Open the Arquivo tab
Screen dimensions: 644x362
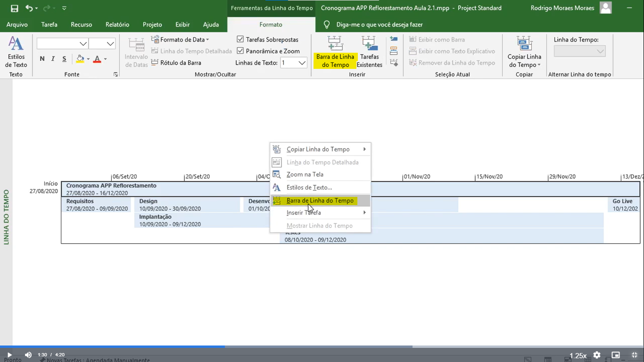(17, 25)
